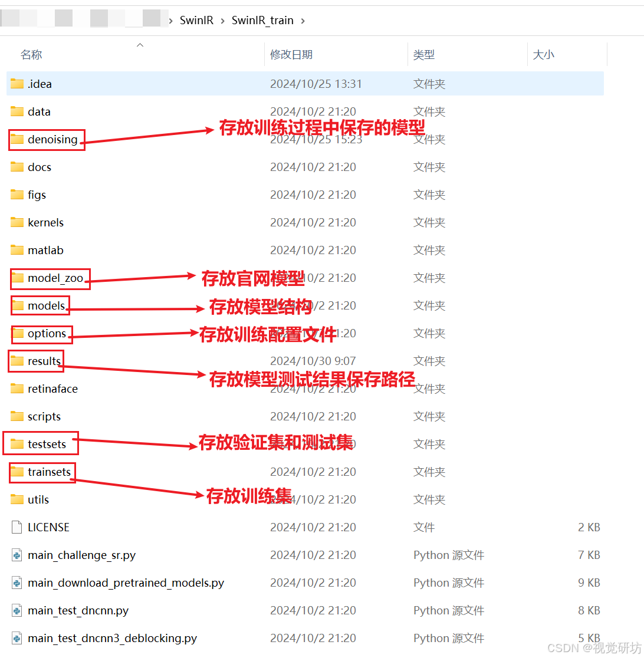The width and height of the screenshot is (644, 658).
Task: Click date 2024/10/30 9:07 of results
Action: click(313, 361)
